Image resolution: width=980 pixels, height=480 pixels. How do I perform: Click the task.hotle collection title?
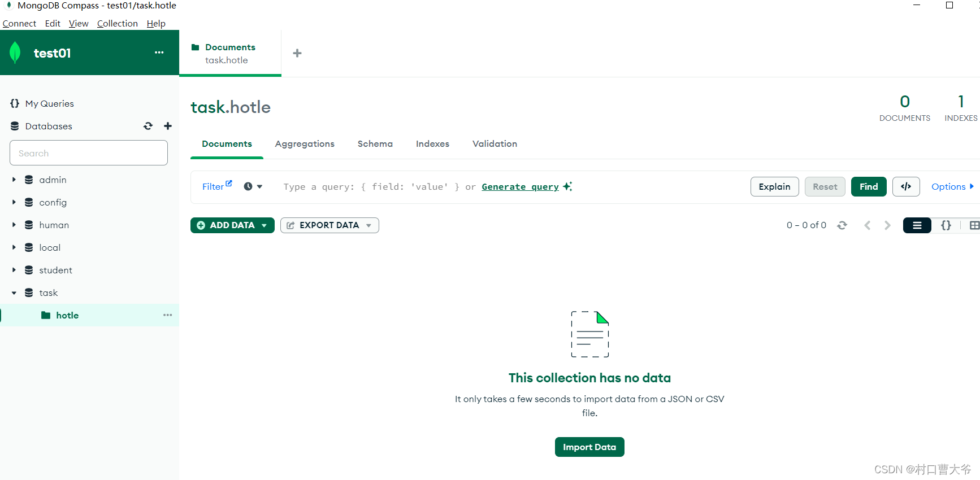point(231,107)
